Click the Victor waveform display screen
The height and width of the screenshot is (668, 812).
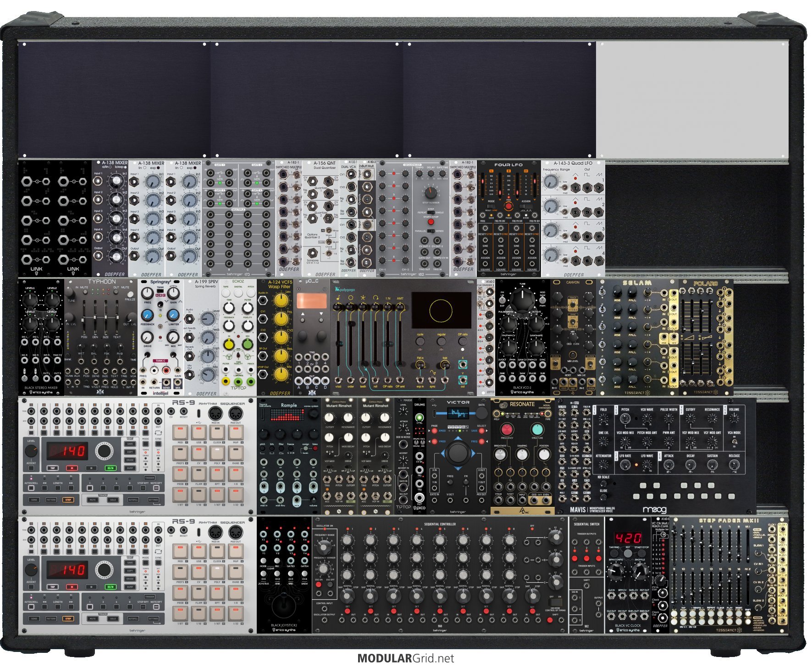[458, 414]
